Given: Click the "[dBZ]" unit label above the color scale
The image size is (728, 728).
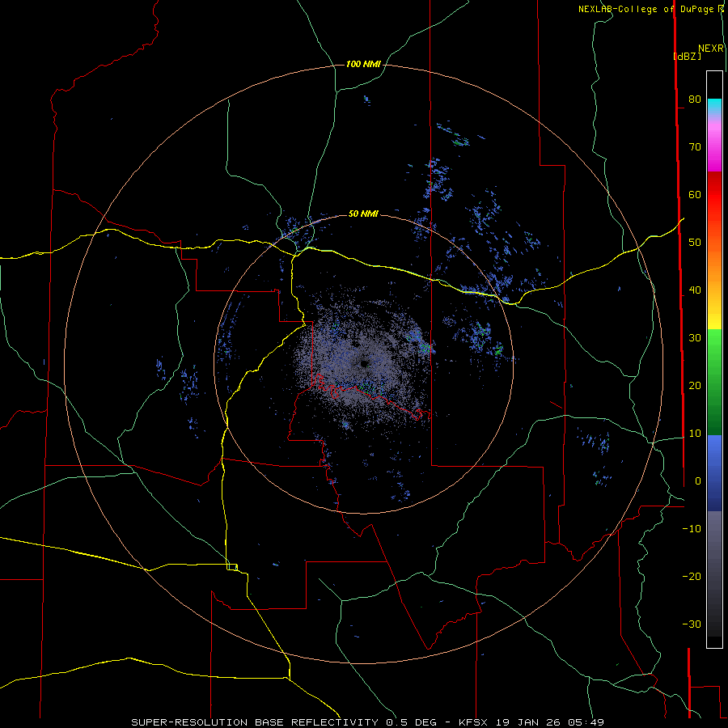Looking at the screenshot, I should (x=688, y=56).
